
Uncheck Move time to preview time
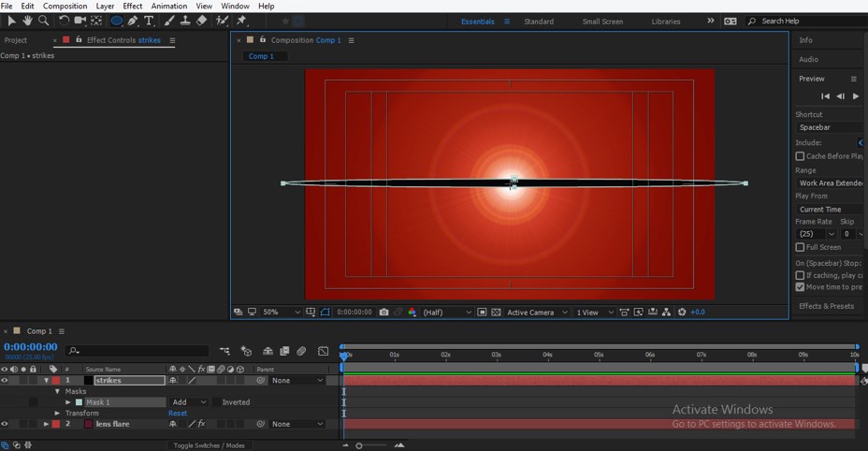(x=800, y=287)
